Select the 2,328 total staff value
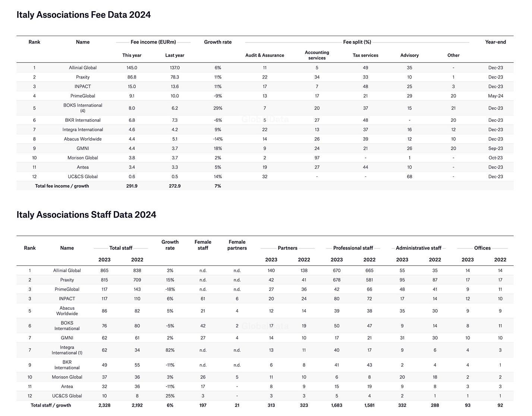The width and height of the screenshot is (532, 416). click(104, 406)
